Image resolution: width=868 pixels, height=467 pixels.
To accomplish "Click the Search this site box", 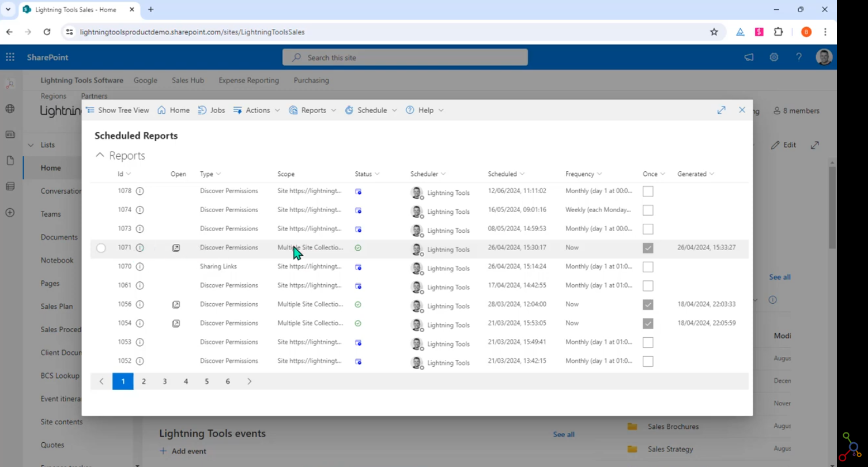I will [405, 57].
